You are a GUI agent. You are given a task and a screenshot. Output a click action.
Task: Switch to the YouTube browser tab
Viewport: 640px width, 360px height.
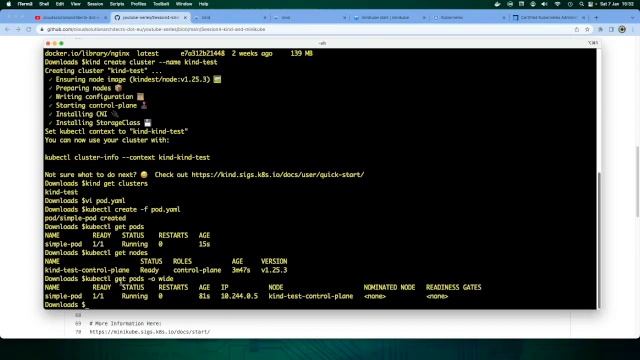(70, 18)
